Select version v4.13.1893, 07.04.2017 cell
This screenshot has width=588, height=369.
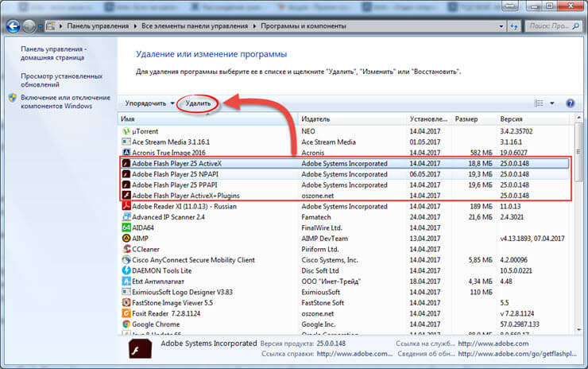[532, 239]
